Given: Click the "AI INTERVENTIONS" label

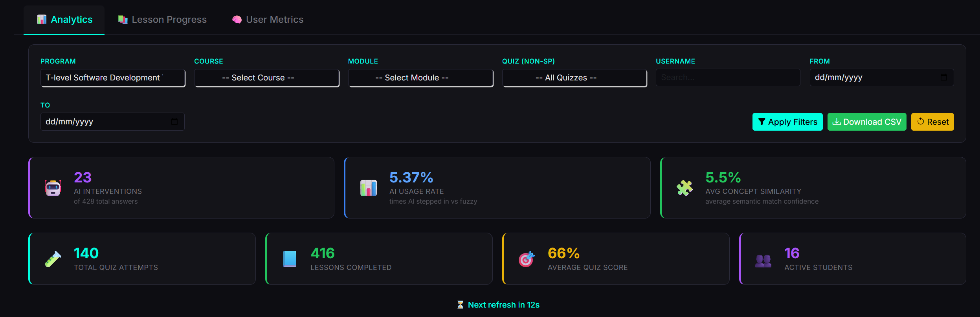Looking at the screenshot, I should 108,191.
